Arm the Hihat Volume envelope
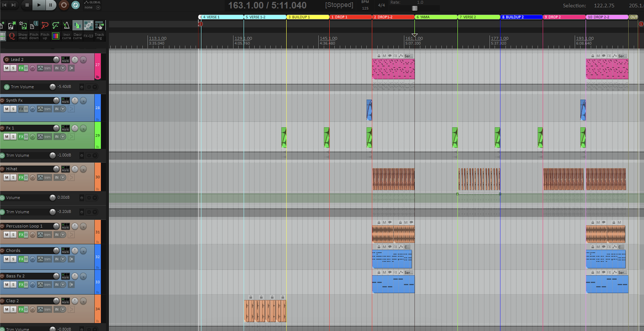644x331 pixels. [2, 198]
